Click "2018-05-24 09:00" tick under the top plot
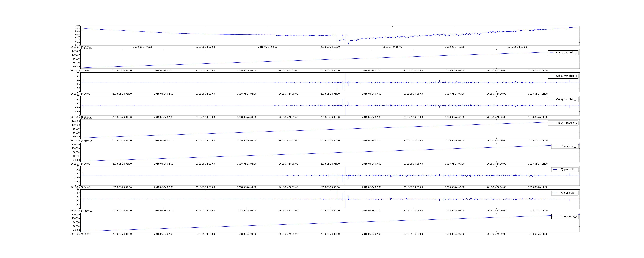Screen dimensions: 644x258 tap(268, 47)
